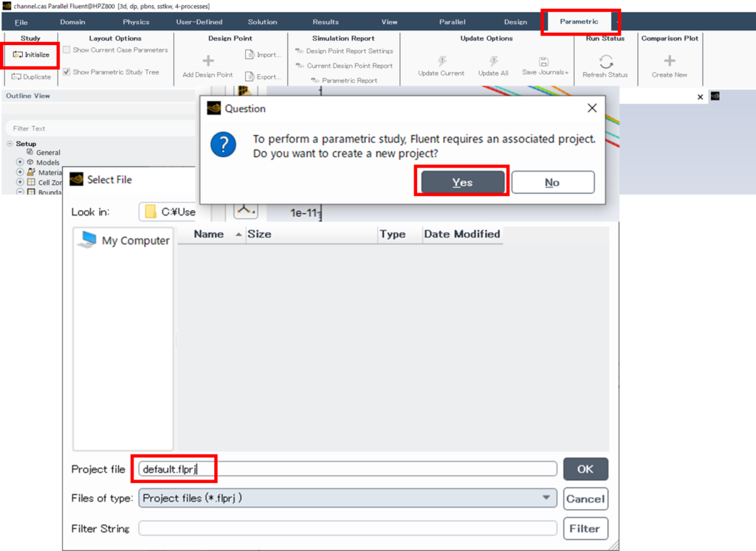Expand the Materials tree node

[20, 172]
